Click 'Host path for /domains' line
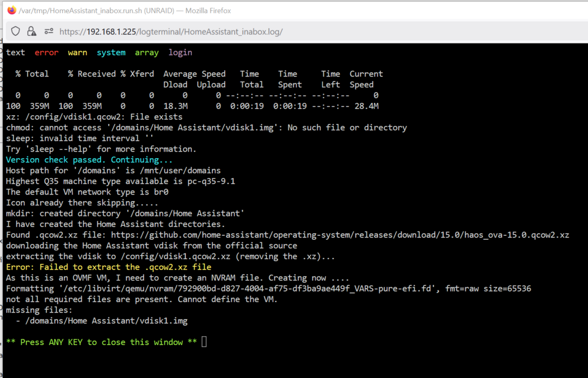Image resolution: width=588 pixels, height=378 pixels. (113, 170)
